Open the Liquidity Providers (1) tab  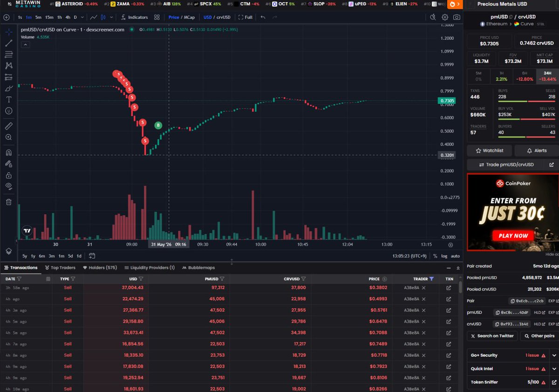(x=149, y=268)
